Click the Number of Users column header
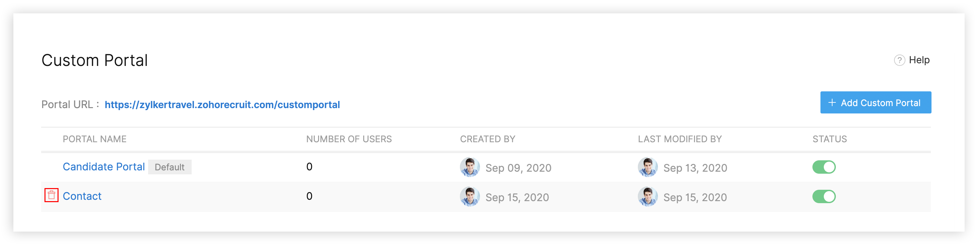 (x=350, y=139)
